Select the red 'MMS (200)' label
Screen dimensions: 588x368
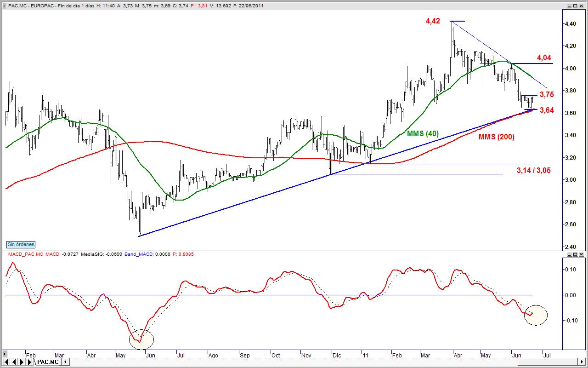tap(497, 137)
